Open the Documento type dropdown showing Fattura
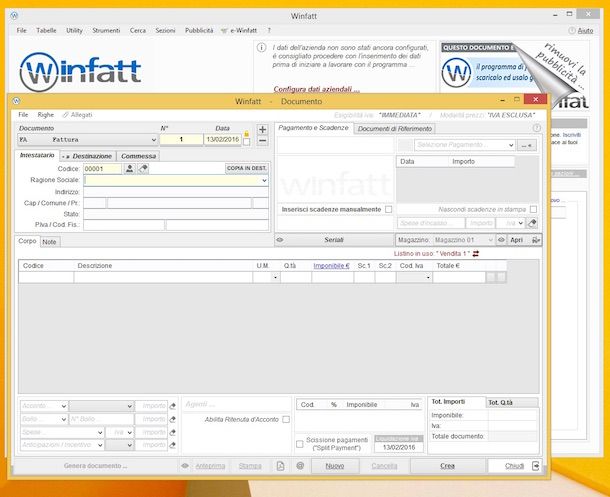This screenshot has height=497, width=610. coord(88,139)
